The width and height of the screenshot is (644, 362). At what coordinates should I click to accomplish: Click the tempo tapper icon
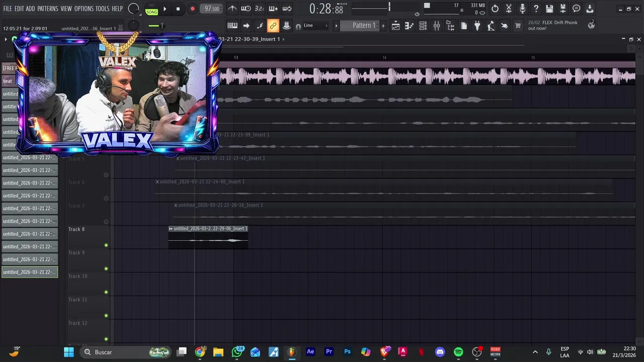(x=491, y=26)
